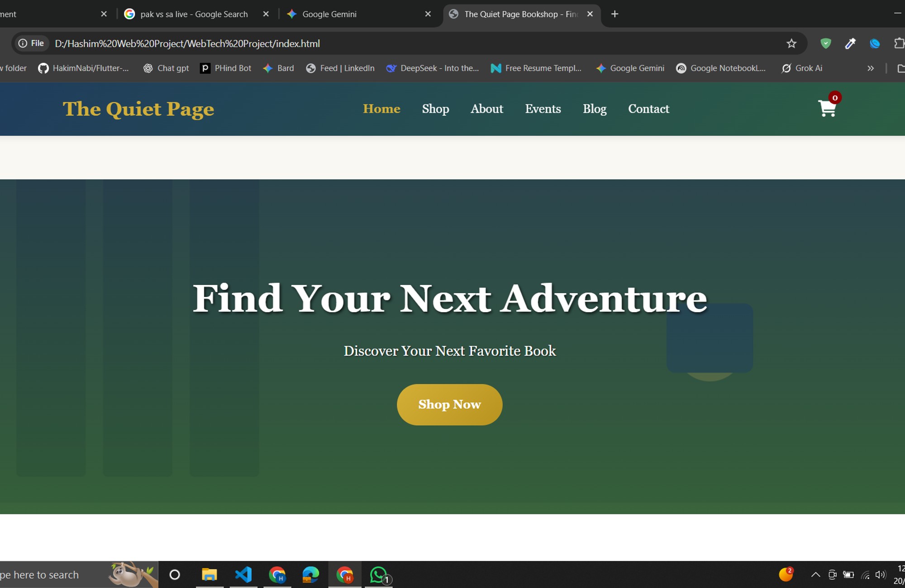Open the Extensions puzzle icon
This screenshot has height=588, width=905.
(899, 43)
